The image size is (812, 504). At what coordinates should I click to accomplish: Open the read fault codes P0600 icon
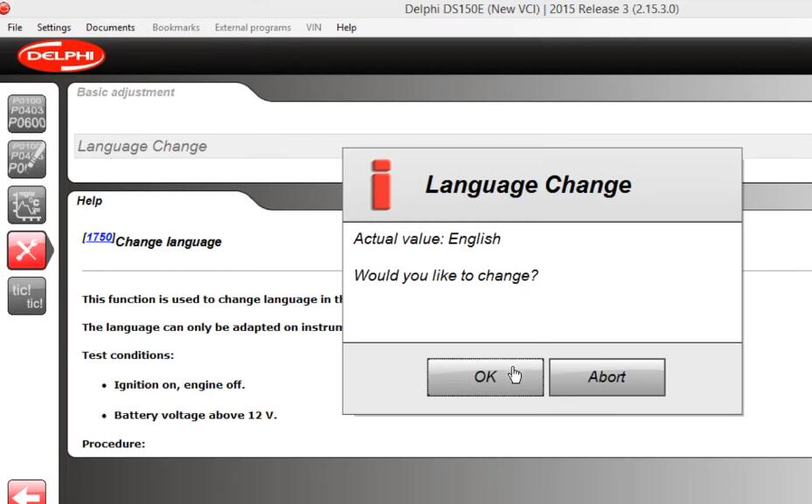click(27, 114)
